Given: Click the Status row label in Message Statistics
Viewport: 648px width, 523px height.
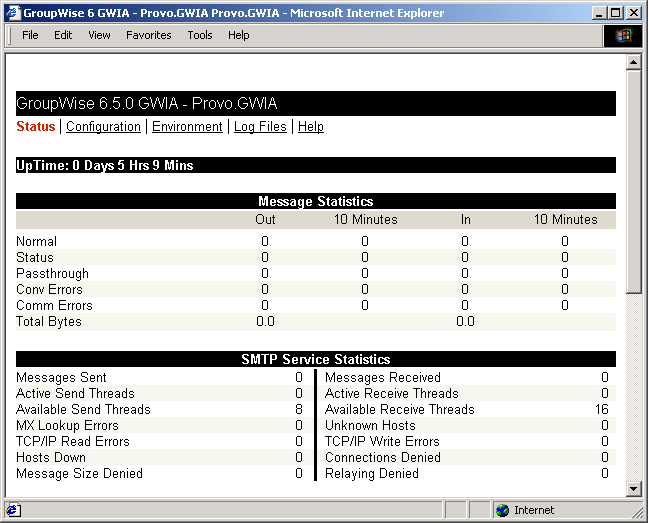Looking at the screenshot, I should 35,257.
